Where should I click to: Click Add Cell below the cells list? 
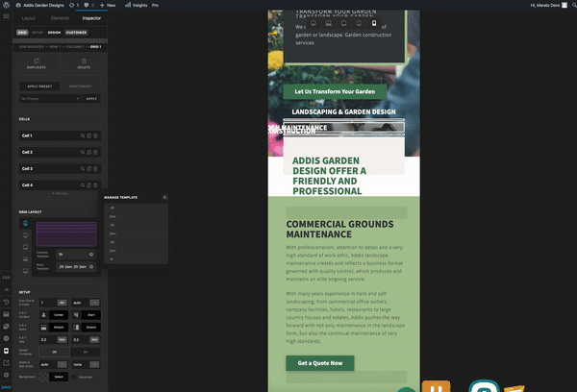(x=60, y=193)
